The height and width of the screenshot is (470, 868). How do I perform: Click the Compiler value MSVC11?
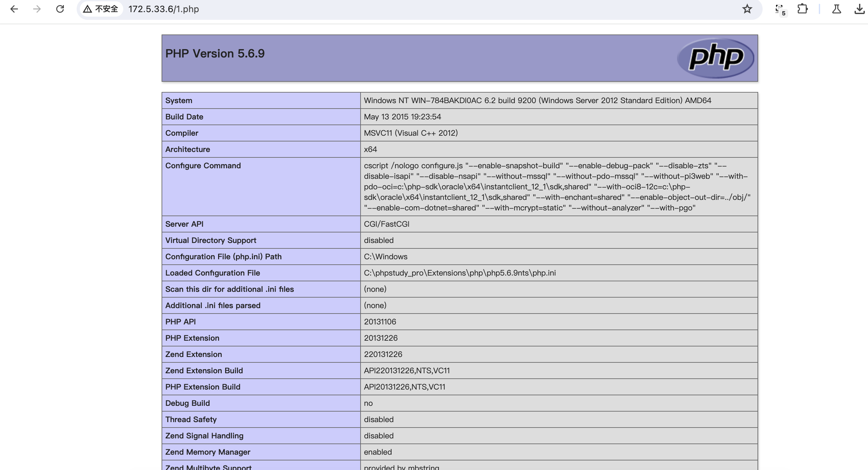click(410, 133)
